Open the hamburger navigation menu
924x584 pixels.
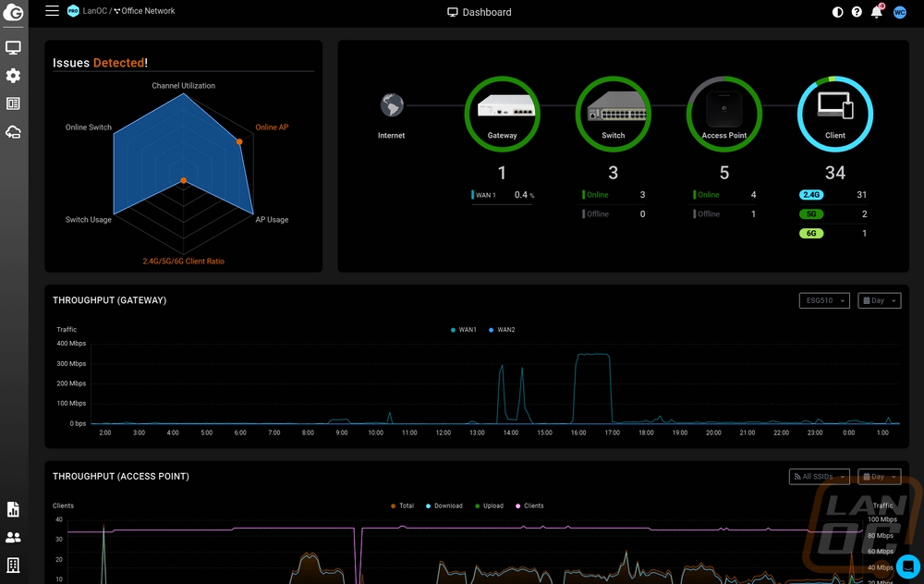point(52,11)
